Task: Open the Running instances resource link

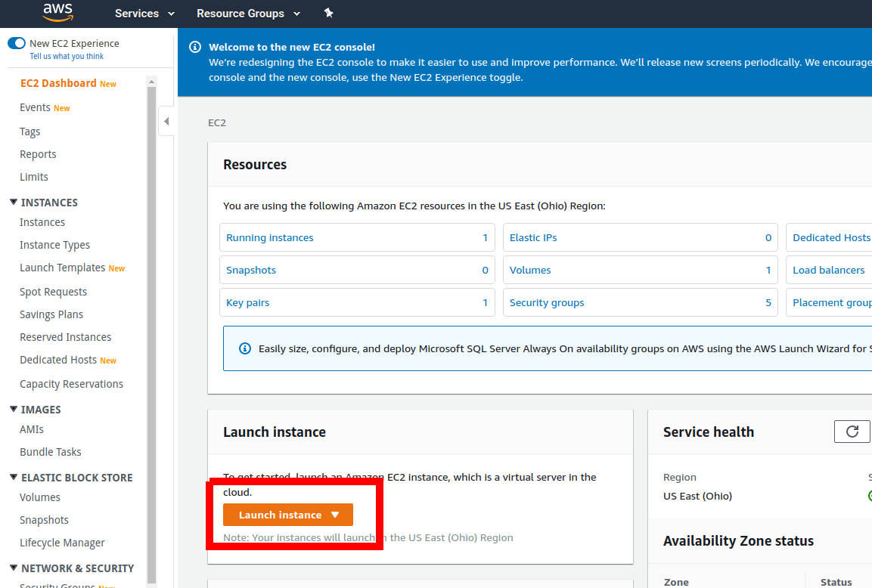Action: click(270, 237)
